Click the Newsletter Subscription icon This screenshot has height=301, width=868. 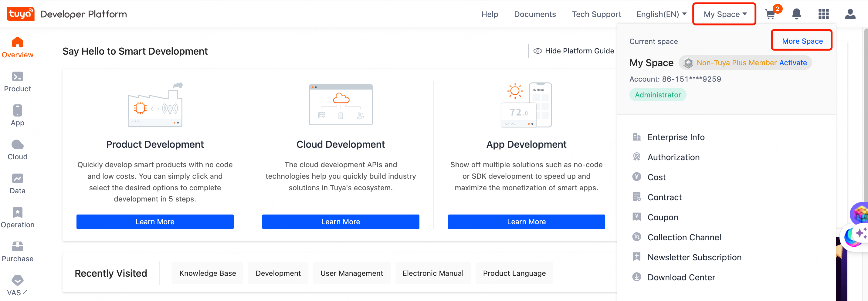[x=636, y=257]
